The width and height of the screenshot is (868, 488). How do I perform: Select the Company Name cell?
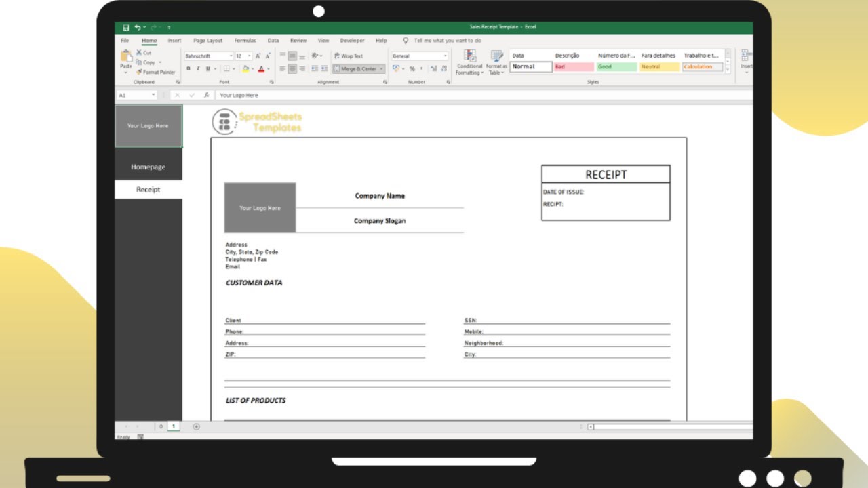[x=380, y=196]
